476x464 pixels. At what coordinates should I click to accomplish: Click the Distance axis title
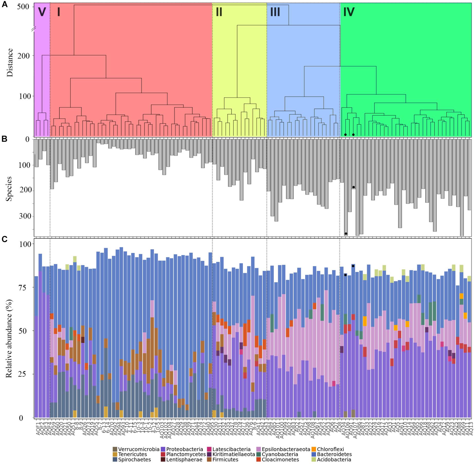click(10, 62)
